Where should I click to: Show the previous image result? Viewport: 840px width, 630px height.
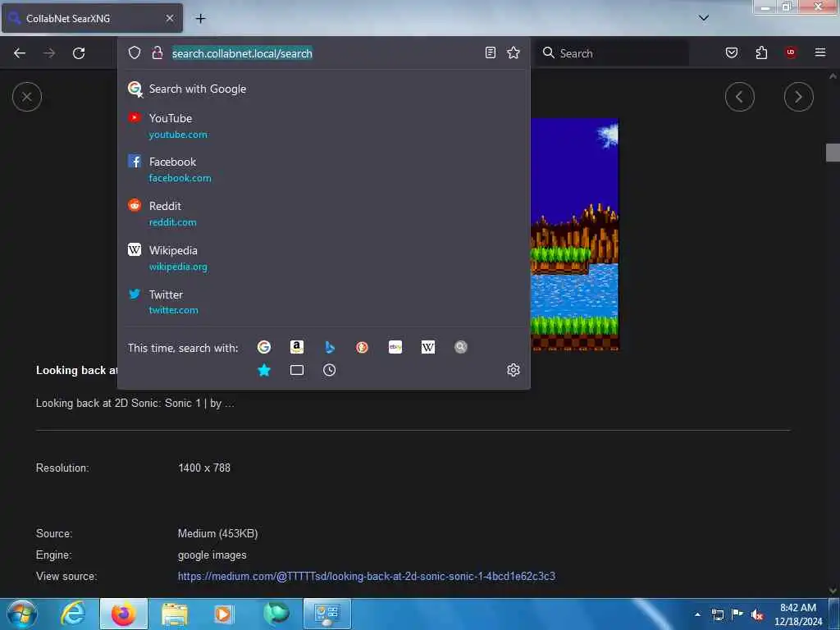pos(740,97)
